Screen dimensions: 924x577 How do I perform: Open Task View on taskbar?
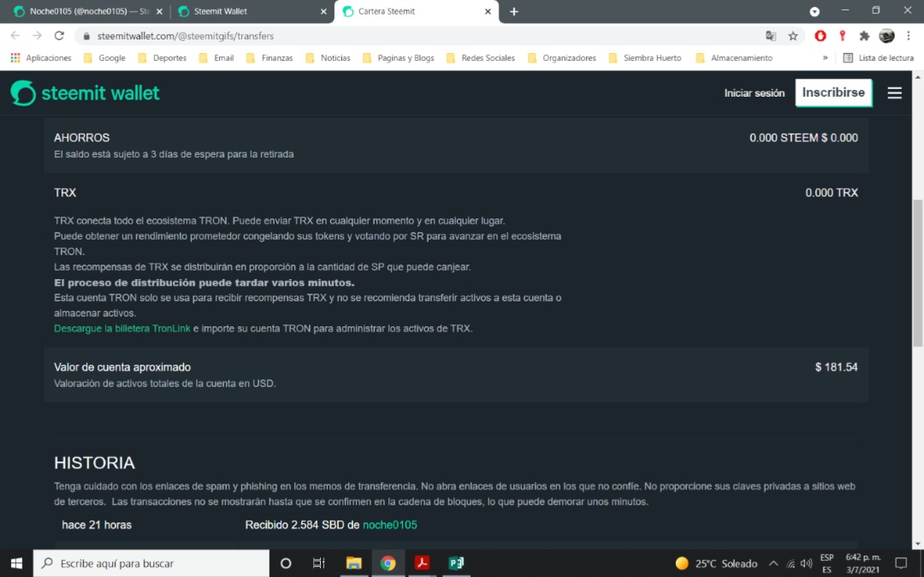pos(319,563)
